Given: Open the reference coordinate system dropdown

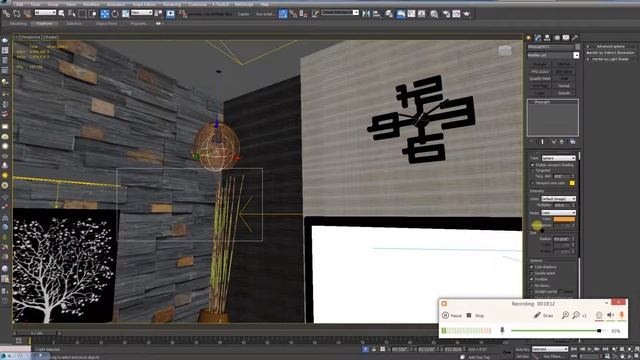Looking at the screenshot, I should [x=142, y=13].
